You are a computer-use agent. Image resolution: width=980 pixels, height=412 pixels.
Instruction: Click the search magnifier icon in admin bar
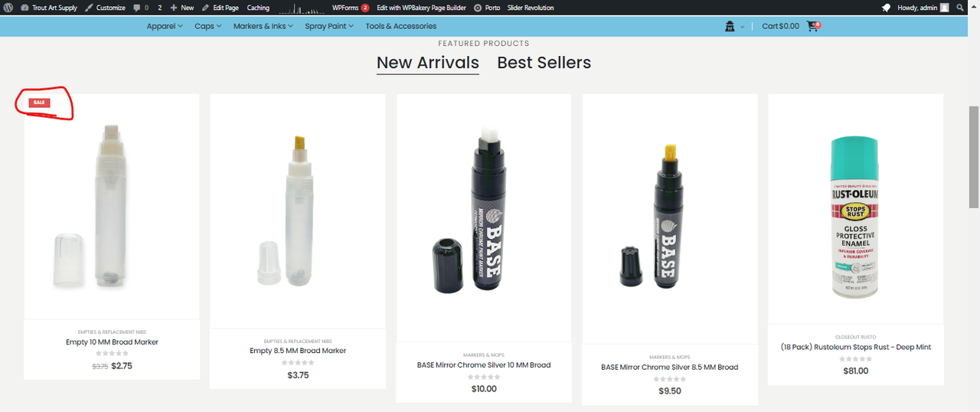pos(960,8)
